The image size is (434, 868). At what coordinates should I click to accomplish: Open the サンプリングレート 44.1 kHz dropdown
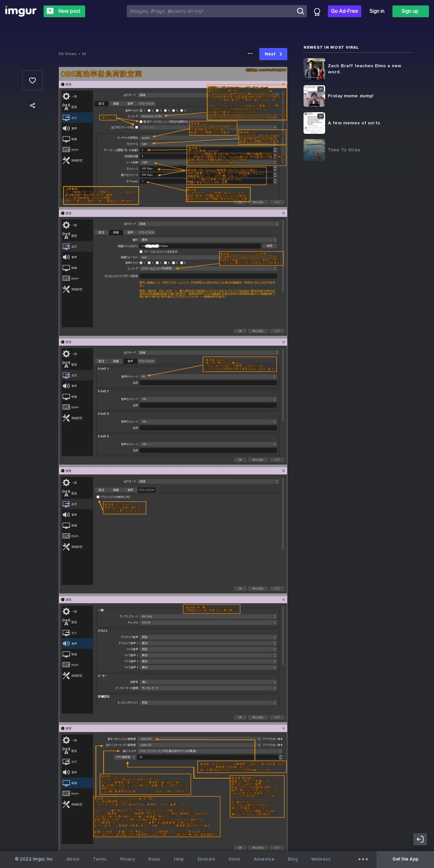coord(209,617)
